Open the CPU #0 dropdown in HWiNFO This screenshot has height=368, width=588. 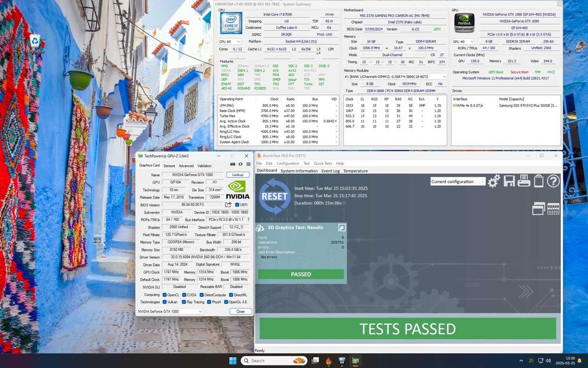click(229, 42)
